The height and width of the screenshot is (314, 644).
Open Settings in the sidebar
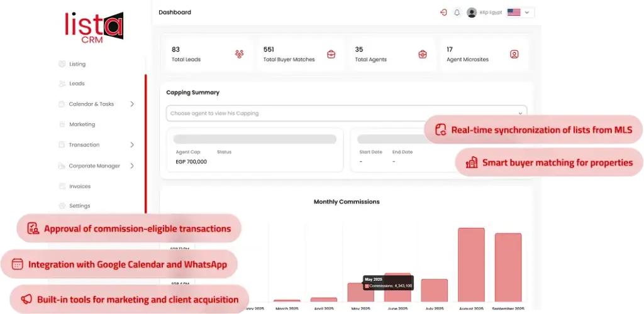click(x=79, y=206)
